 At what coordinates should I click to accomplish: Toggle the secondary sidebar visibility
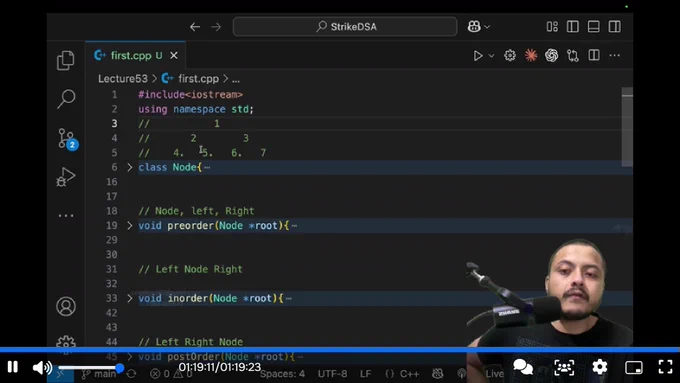pyautogui.click(x=615, y=26)
